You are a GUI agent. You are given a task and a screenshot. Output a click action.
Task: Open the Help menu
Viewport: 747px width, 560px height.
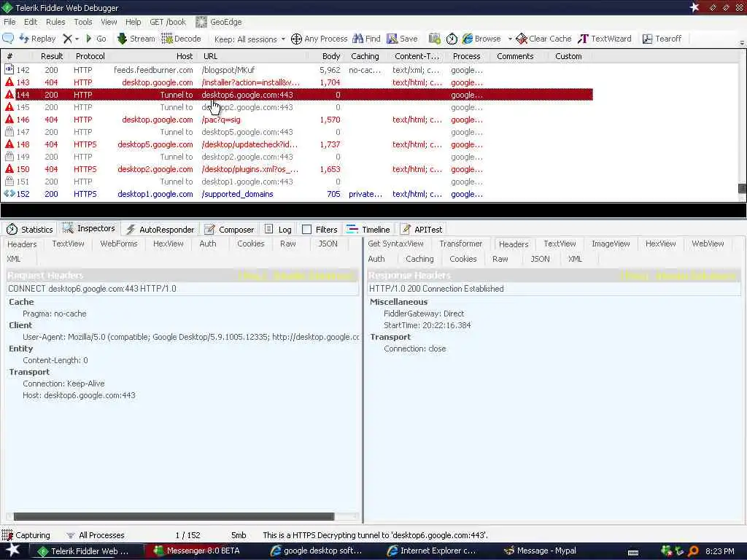pos(133,22)
